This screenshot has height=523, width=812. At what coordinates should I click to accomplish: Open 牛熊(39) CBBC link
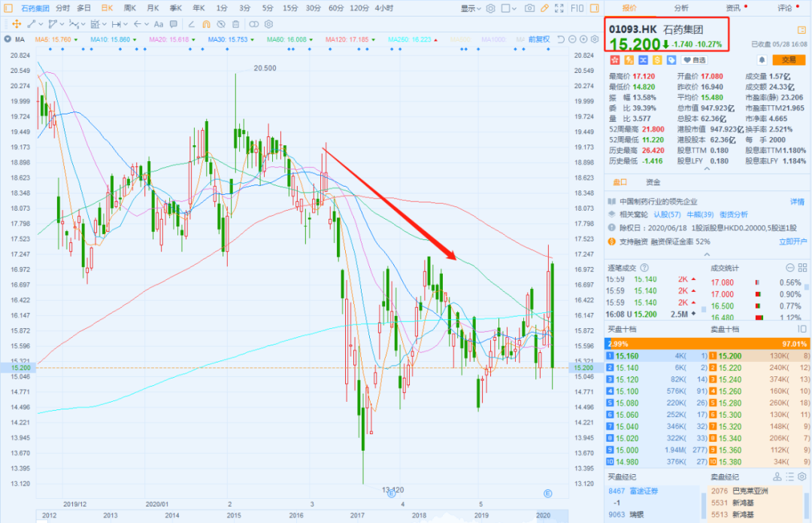tap(700, 214)
